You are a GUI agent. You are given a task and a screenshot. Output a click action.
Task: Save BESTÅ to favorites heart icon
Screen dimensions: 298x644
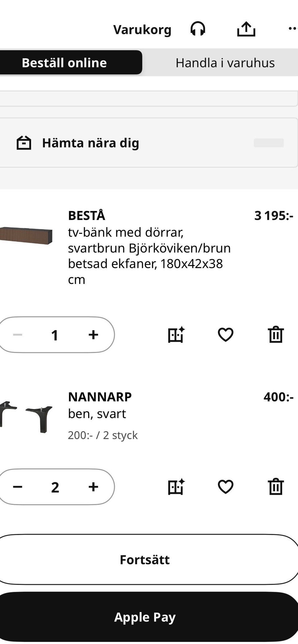pyautogui.click(x=226, y=335)
